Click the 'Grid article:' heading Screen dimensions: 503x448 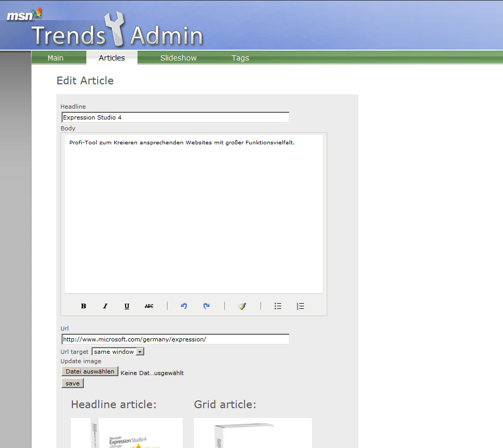point(225,405)
